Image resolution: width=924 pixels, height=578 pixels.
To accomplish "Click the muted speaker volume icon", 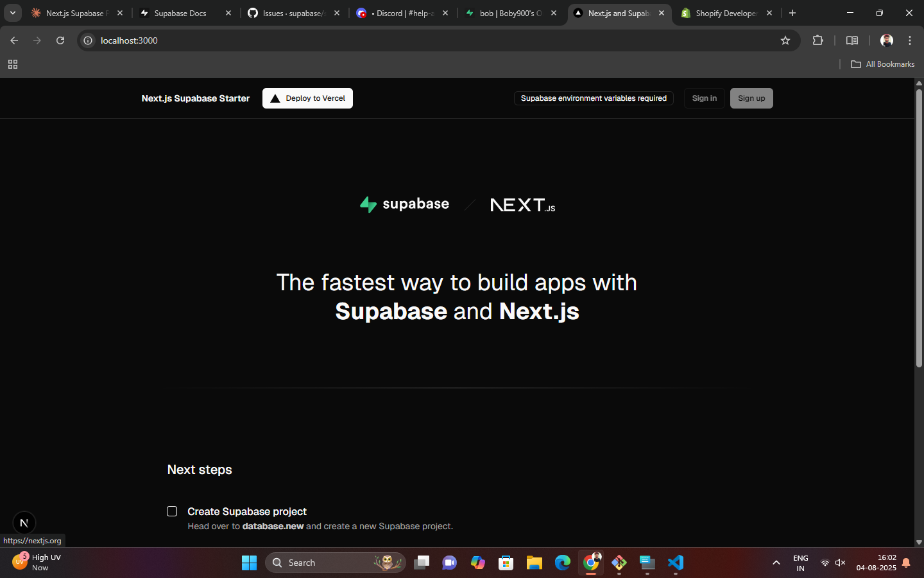I will point(841,563).
